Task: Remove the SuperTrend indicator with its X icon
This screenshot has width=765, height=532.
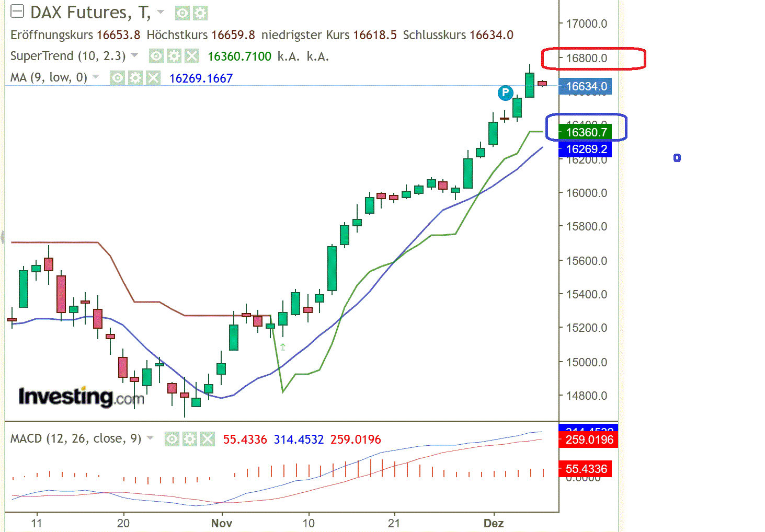Action: point(191,56)
